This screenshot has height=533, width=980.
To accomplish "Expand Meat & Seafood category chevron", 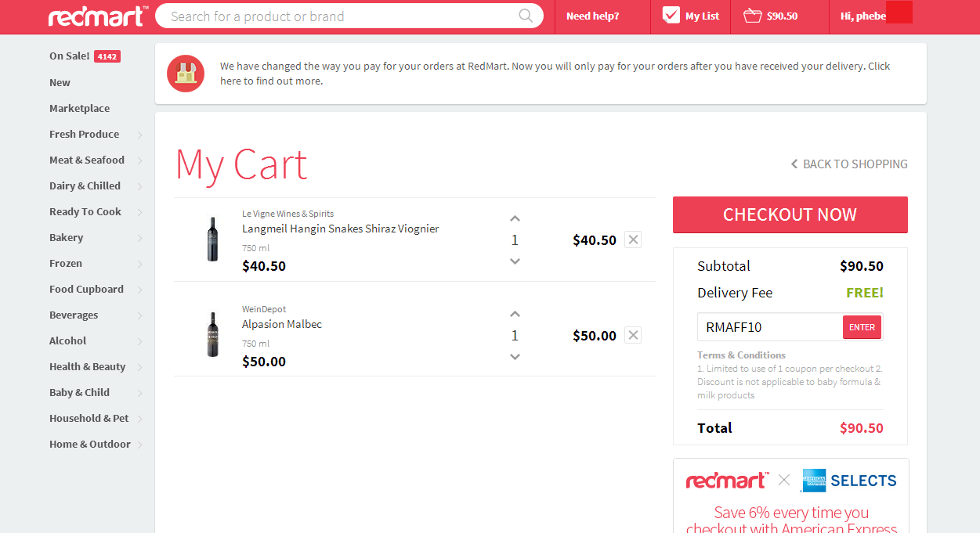I will pyautogui.click(x=139, y=160).
